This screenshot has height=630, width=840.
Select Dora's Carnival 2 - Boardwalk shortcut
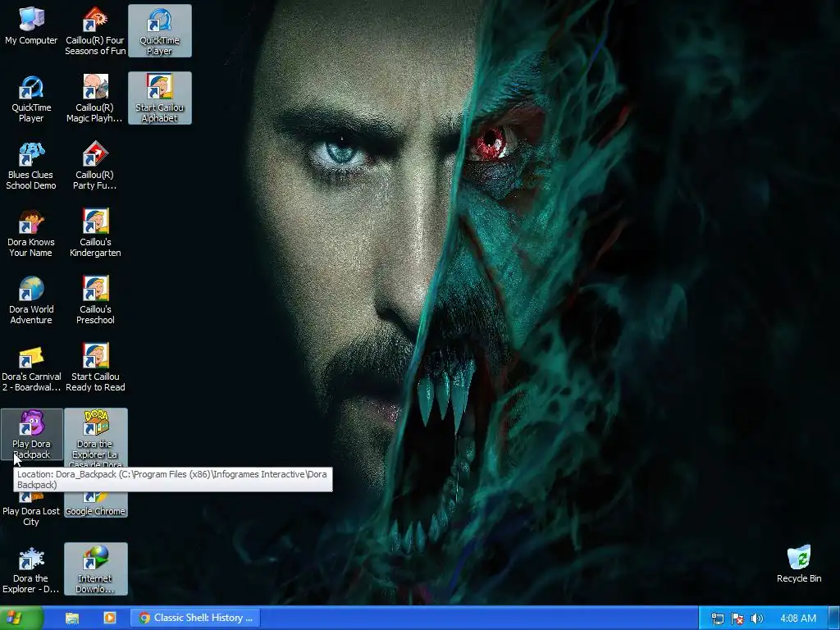pos(31,368)
